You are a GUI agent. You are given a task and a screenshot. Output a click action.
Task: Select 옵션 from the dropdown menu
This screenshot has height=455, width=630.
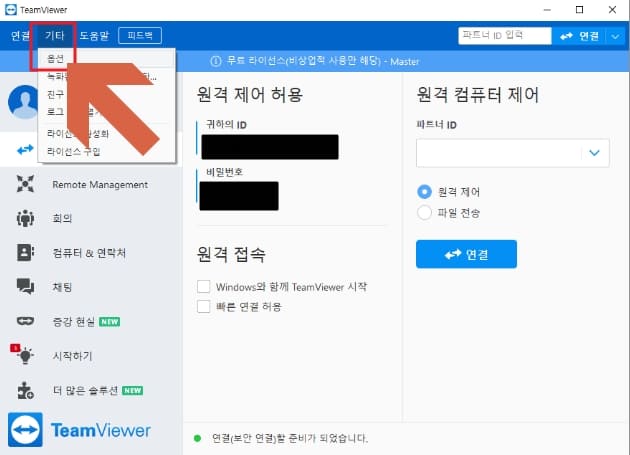point(55,59)
